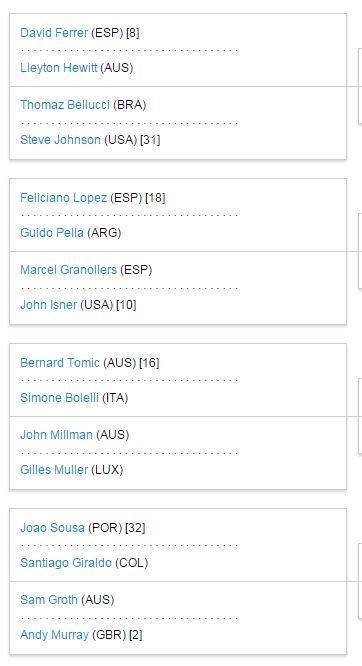
Task: Select John Isner's name link
Action: tap(48, 305)
